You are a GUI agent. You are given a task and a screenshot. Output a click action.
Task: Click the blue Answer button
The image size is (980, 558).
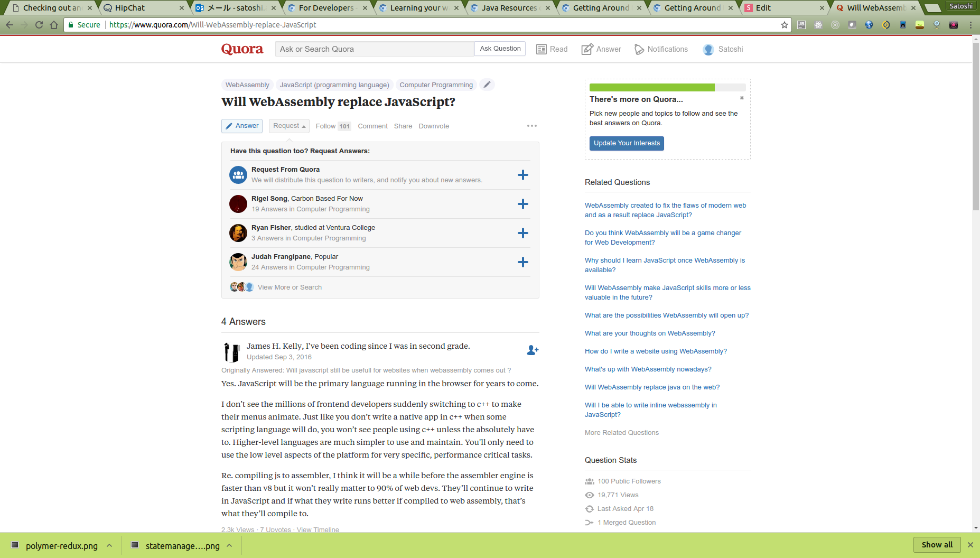coord(242,126)
